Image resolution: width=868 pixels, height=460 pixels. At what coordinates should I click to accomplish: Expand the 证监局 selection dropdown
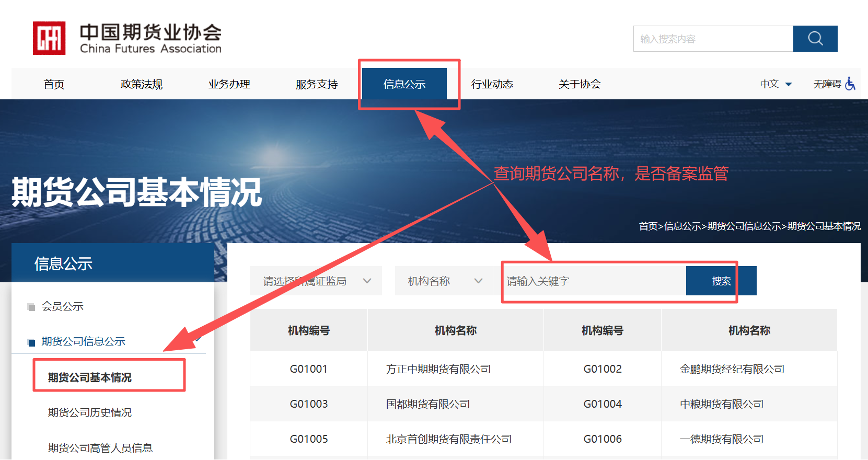click(316, 281)
